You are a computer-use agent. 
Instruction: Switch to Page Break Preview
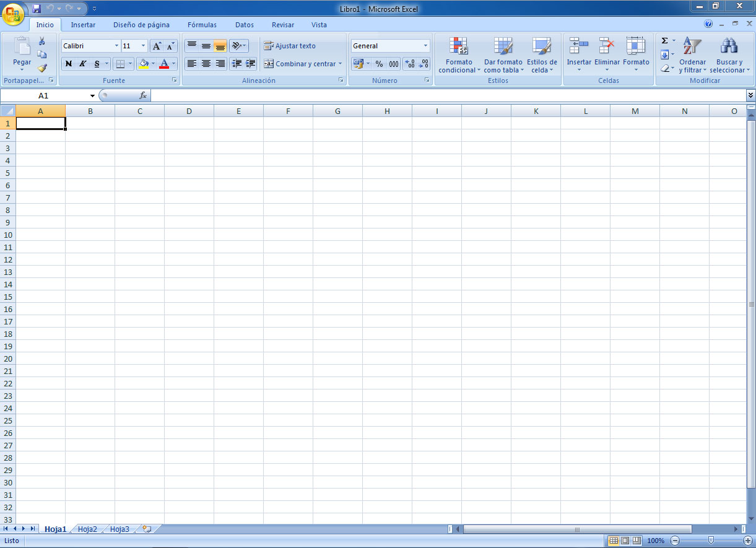pos(636,541)
